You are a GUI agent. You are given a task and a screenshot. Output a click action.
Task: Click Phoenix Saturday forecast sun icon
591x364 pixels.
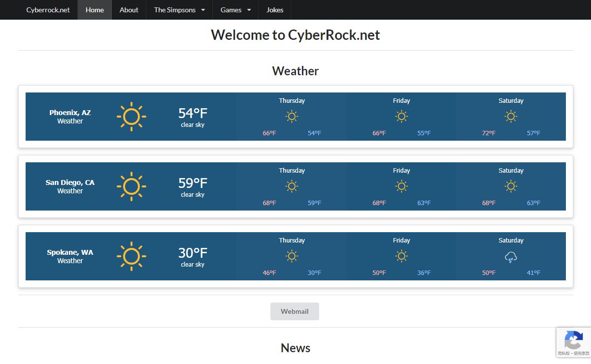[x=511, y=117]
